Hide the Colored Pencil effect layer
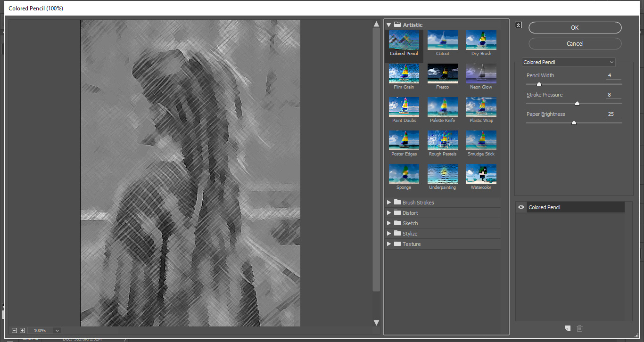The width and height of the screenshot is (644, 342). [x=520, y=207]
